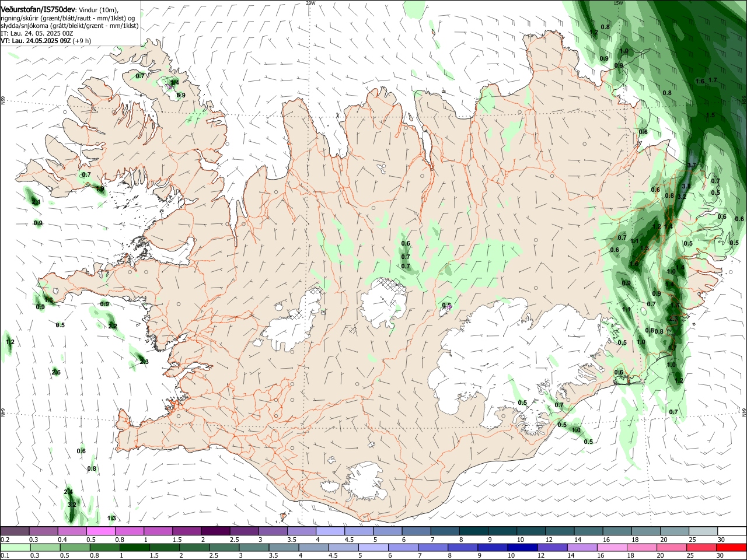Select the royal blue rain swatch labeled 9
The height and width of the screenshot is (560, 747).
coord(493,548)
